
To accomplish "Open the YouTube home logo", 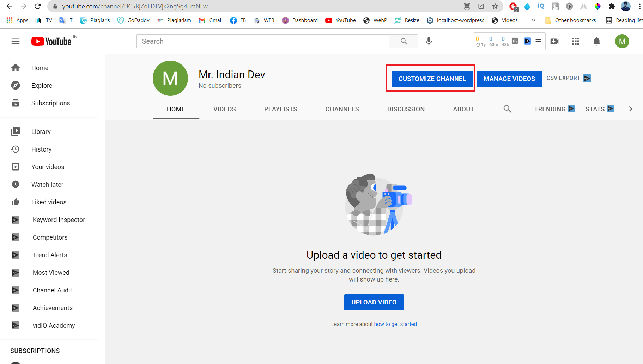I will coord(52,41).
